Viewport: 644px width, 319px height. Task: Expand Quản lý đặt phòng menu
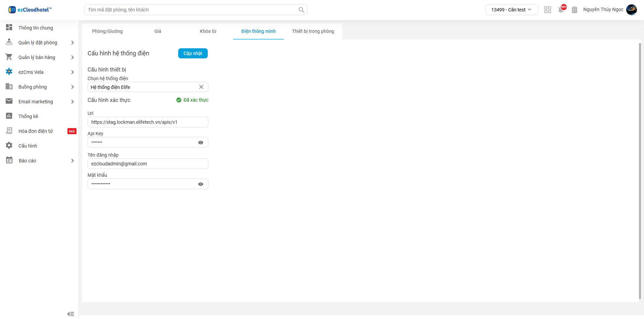[x=72, y=43]
